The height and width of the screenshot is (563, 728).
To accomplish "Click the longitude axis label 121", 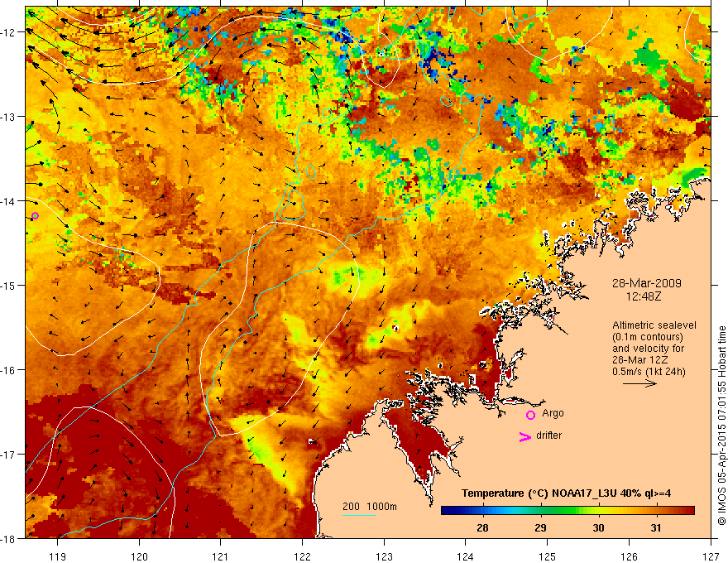I will [221, 556].
